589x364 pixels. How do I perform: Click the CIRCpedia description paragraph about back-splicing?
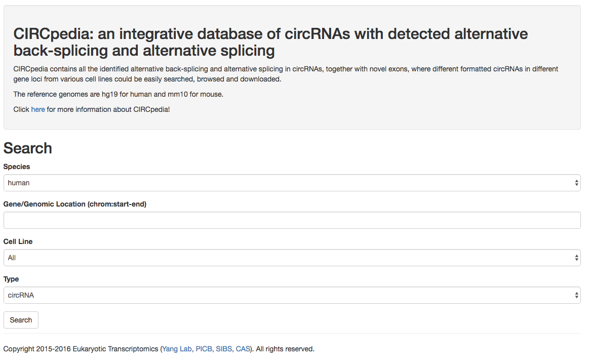pyautogui.click(x=286, y=74)
